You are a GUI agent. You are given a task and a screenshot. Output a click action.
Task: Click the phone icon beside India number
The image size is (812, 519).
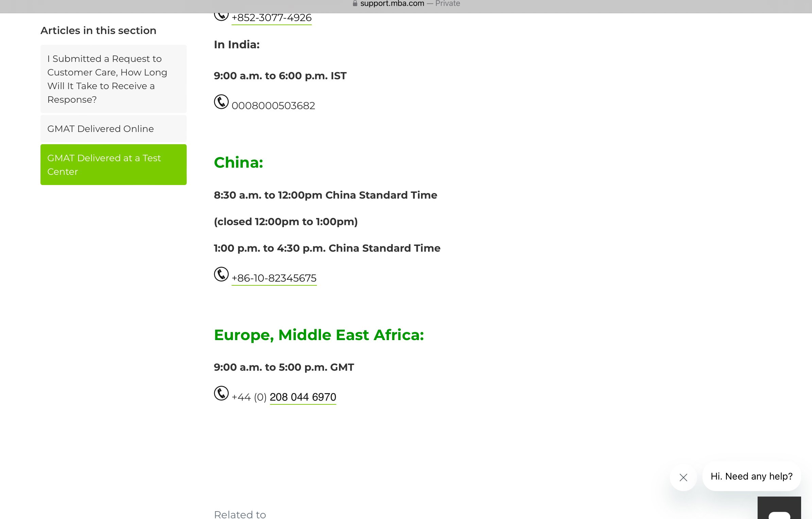[221, 102]
